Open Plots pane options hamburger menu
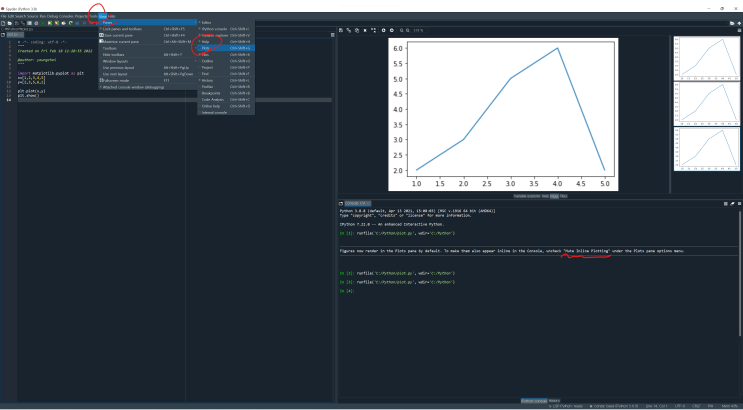This screenshot has height=410, width=743. [739, 30]
